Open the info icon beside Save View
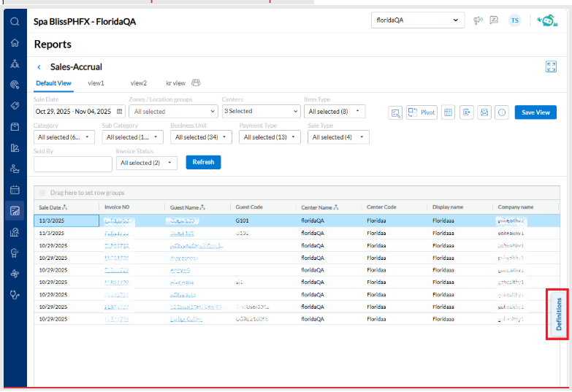This screenshot has width=572, height=392. 502,112
